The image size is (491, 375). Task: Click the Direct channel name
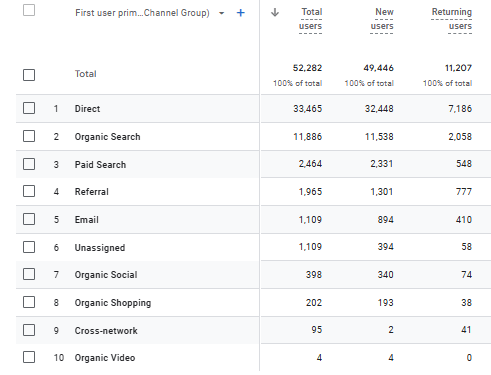tap(87, 109)
